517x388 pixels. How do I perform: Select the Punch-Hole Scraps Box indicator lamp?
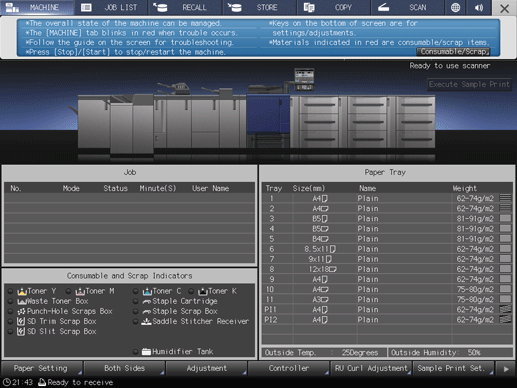point(10,311)
